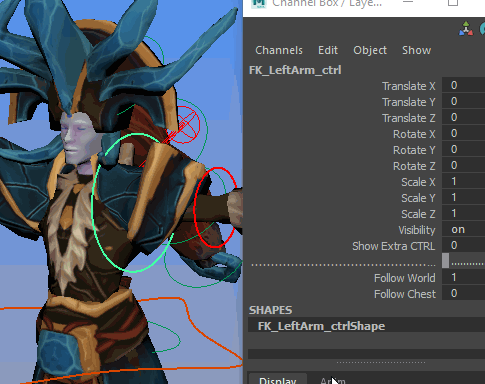The height and width of the screenshot is (384, 485).
Task: Click the Translate Y value field
Action: (x=463, y=101)
